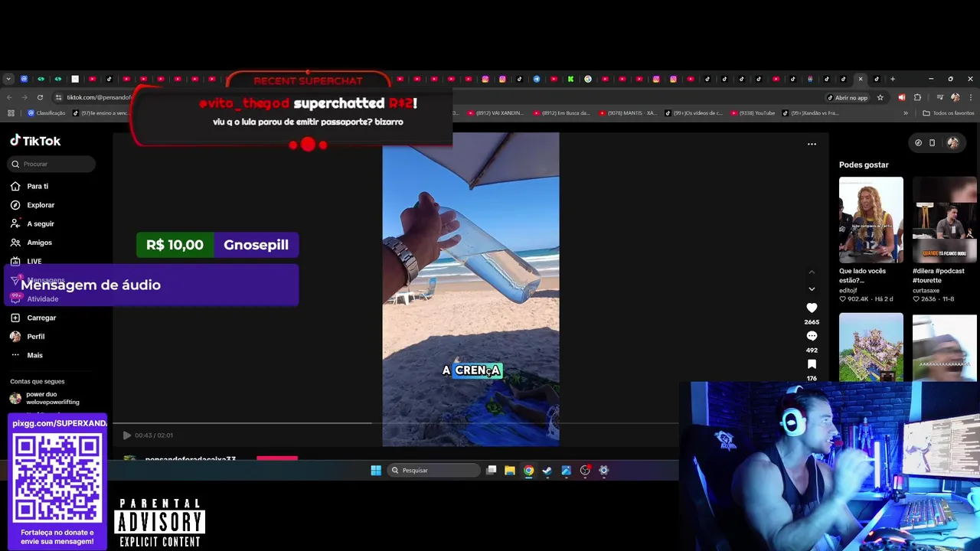Click the taskbar Pesquisar search box
The width and height of the screenshot is (980, 551).
[434, 470]
